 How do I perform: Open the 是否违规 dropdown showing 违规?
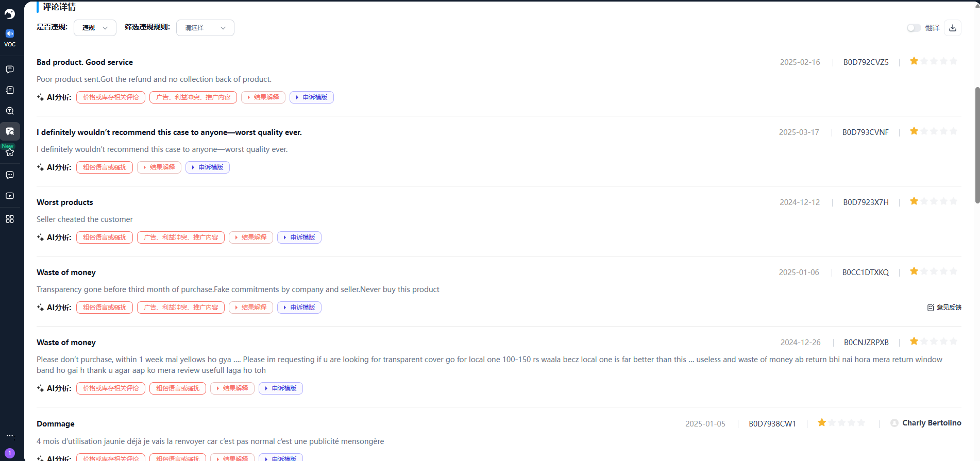tap(95, 28)
